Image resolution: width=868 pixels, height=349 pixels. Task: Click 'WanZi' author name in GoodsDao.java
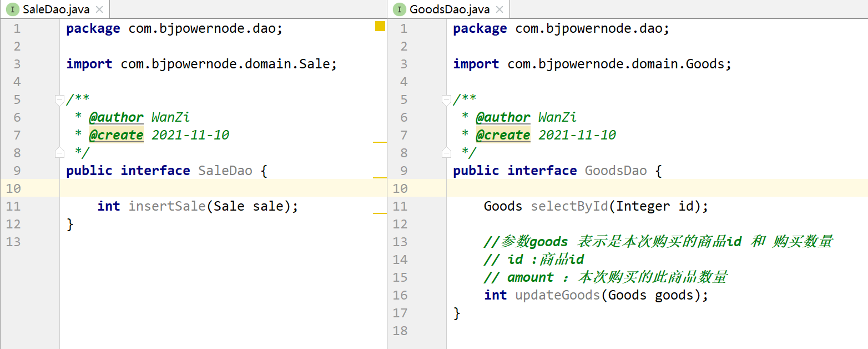coord(558,117)
